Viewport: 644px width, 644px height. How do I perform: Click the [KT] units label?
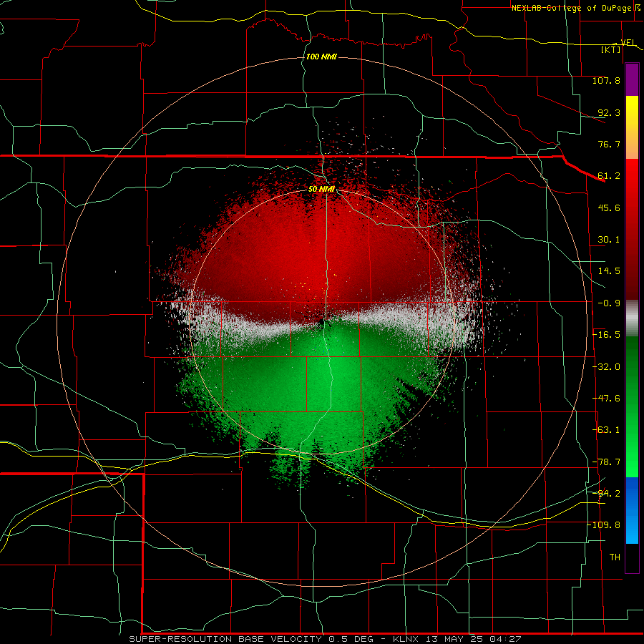tap(611, 49)
